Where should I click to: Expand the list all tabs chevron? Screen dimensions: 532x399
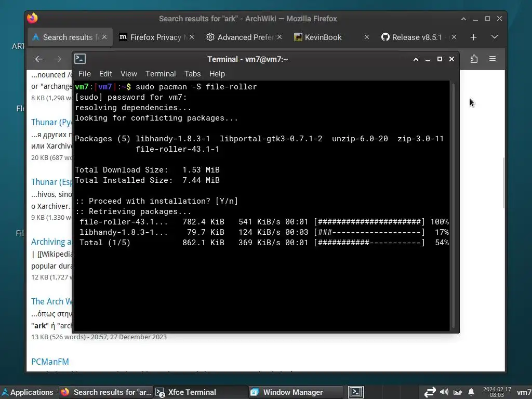coord(495,37)
